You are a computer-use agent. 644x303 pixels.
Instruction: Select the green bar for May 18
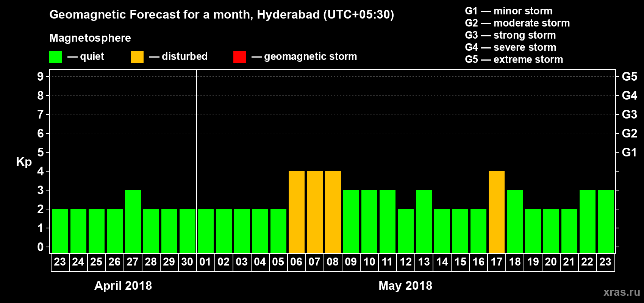[x=515, y=221]
